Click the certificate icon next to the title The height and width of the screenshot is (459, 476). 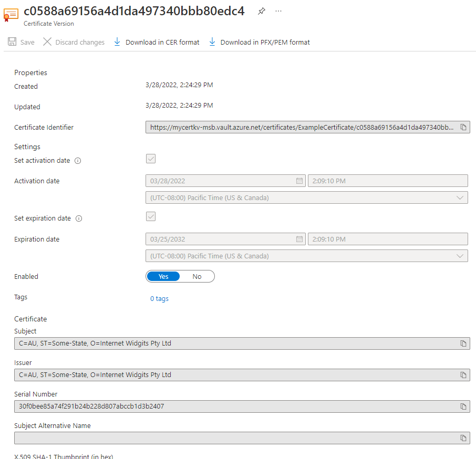pos(11,15)
